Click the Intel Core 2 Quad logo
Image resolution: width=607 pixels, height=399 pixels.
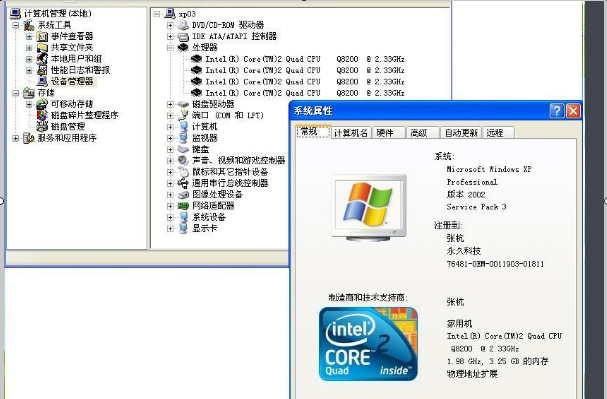tap(368, 344)
